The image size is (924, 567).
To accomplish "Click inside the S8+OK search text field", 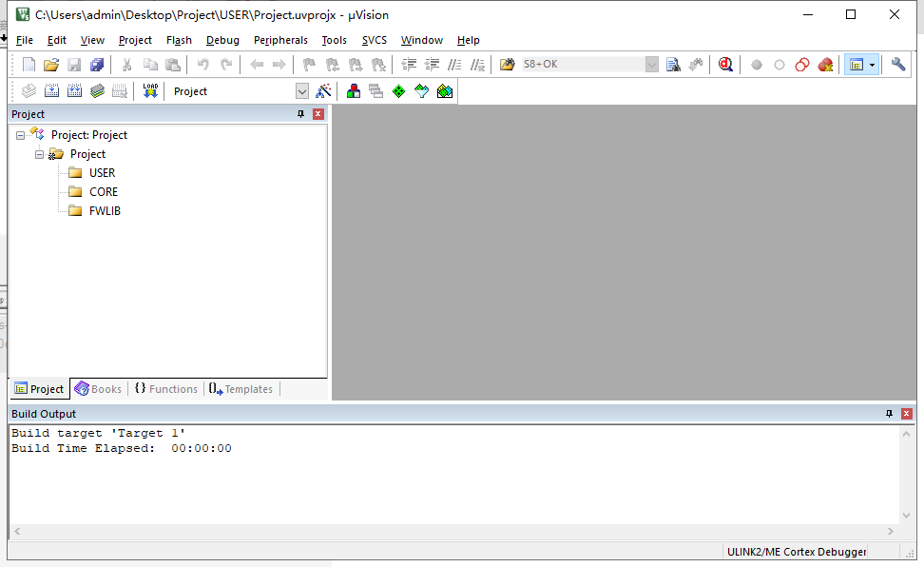I will click(x=582, y=65).
